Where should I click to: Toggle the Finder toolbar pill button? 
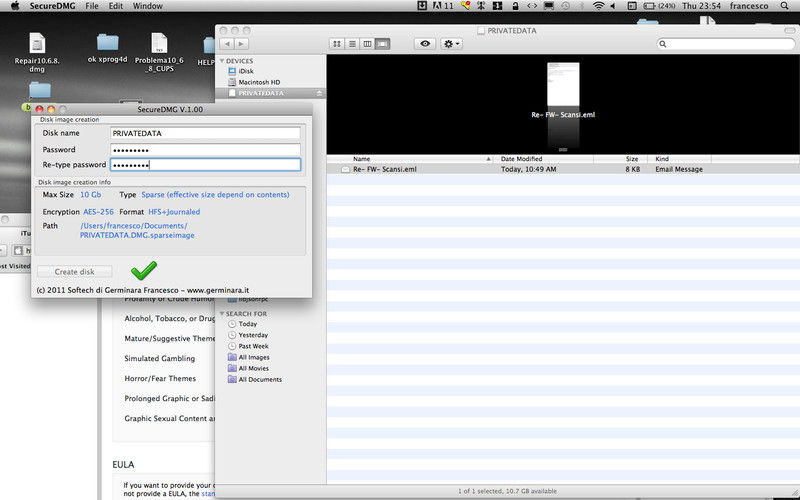pyautogui.click(x=789, y=31)
